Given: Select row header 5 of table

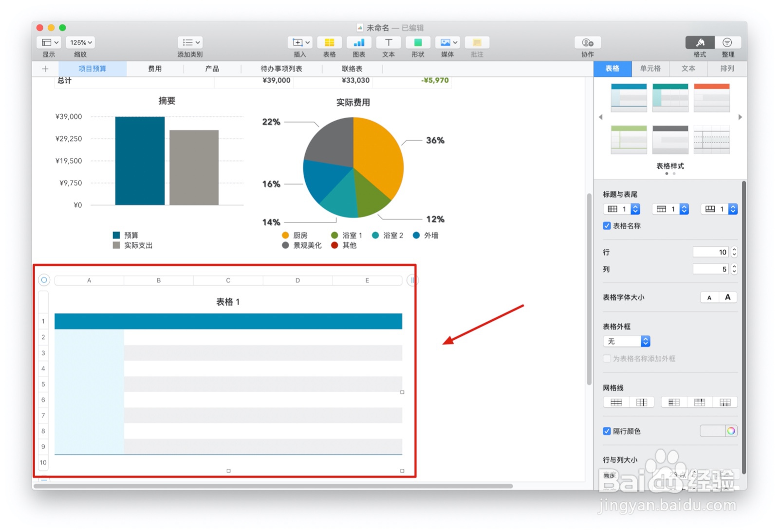Looking at the screenshot, I should pos(43,384).
